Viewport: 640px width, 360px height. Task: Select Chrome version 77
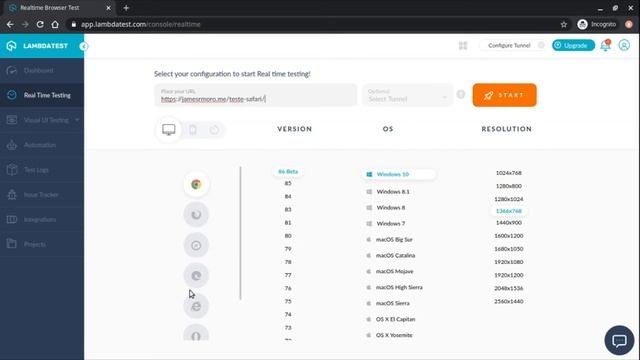(x=288, y=275)
